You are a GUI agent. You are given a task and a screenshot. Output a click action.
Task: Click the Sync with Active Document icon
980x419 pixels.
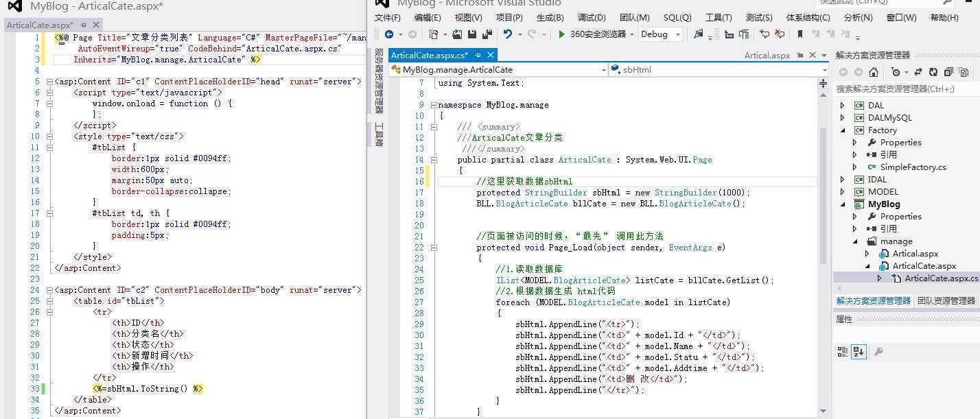pos(918,72)
